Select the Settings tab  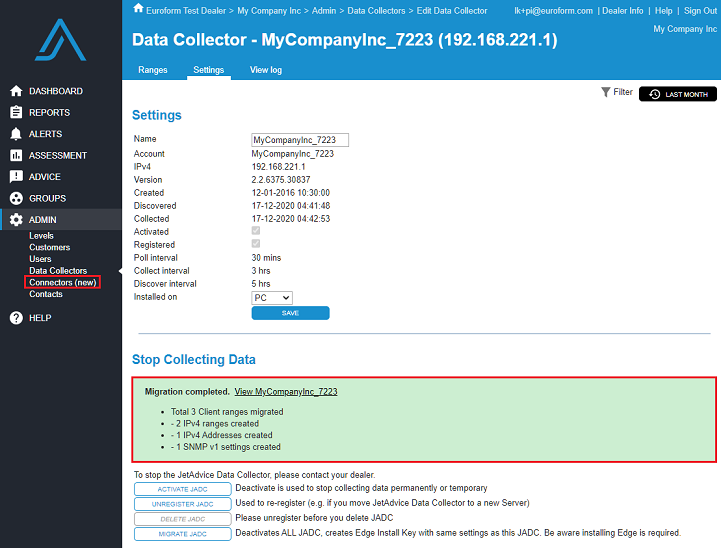[x=208, y=70]
